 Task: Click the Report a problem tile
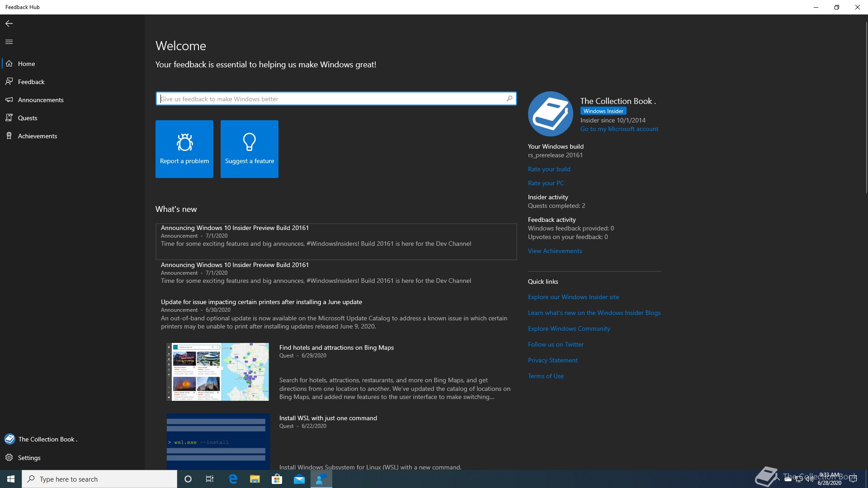(184, 149)
